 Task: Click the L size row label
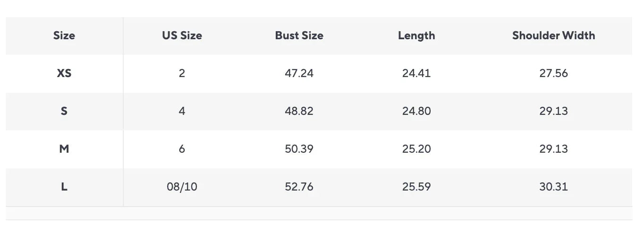[x=64, y=187]
